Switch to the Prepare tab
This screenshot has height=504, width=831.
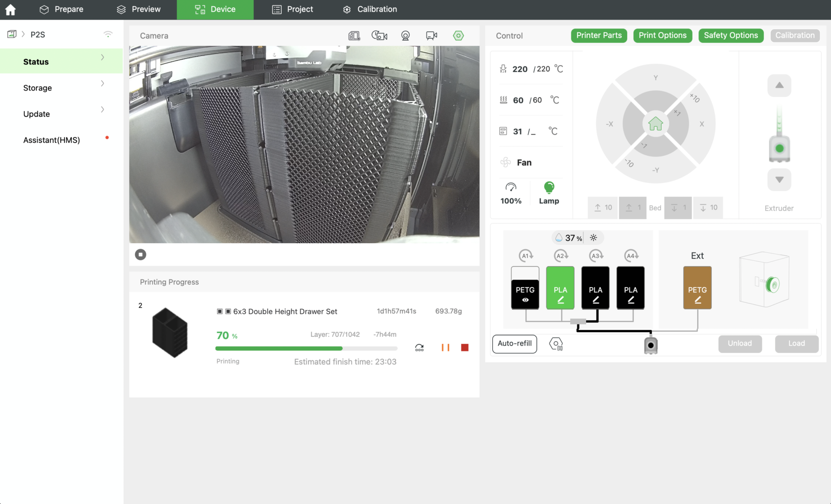click(61, 9)
